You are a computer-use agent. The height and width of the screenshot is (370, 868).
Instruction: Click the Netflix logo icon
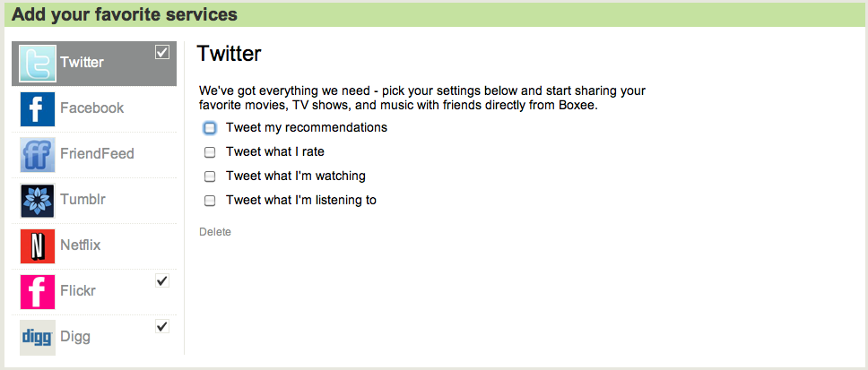38,245
